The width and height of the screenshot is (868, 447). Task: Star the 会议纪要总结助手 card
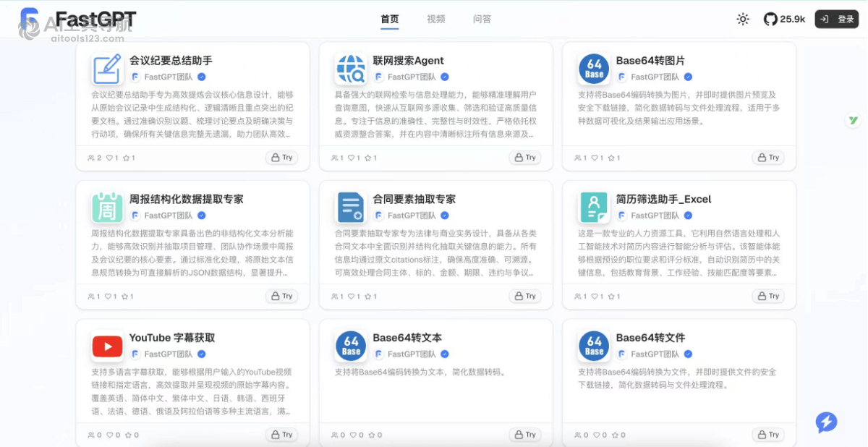coord(127,158)
